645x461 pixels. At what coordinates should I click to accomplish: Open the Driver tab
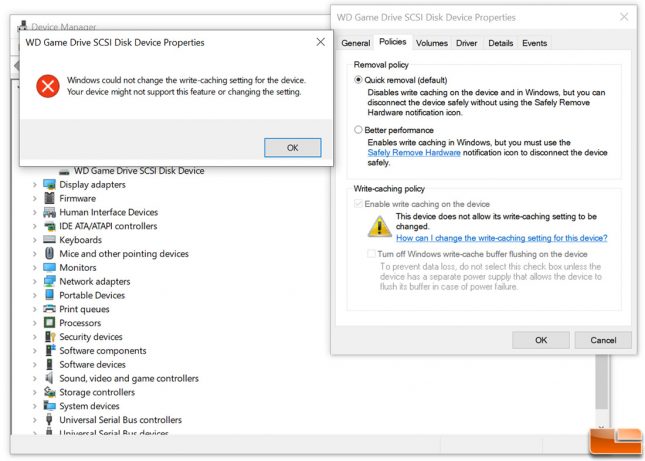point(466,43)
